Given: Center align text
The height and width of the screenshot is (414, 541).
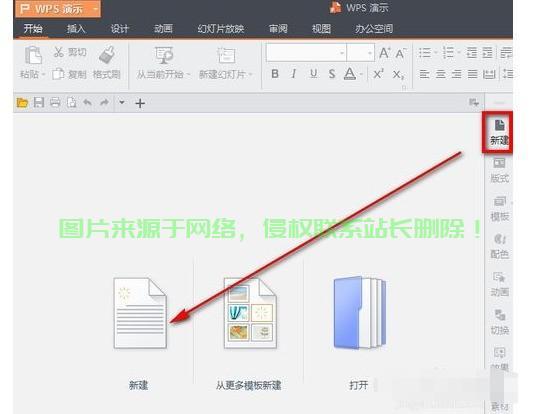Looking at the screenshot, I should coord(440,74).
